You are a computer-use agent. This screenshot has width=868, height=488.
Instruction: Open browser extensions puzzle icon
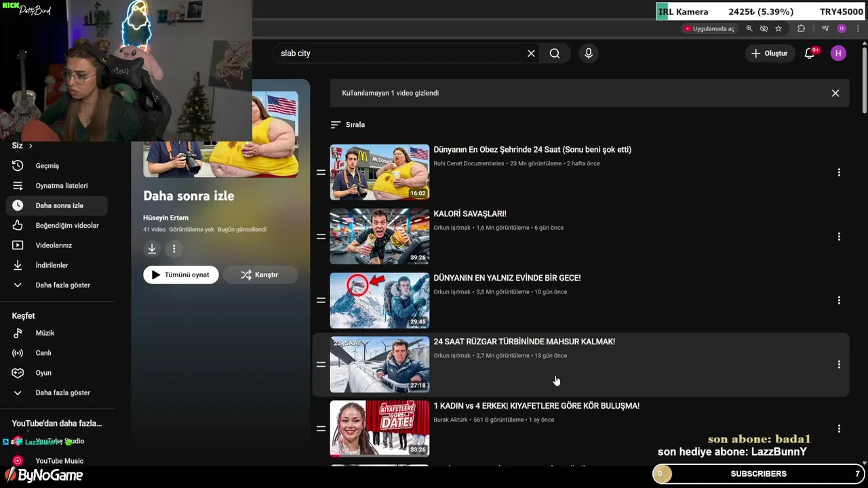802,28
